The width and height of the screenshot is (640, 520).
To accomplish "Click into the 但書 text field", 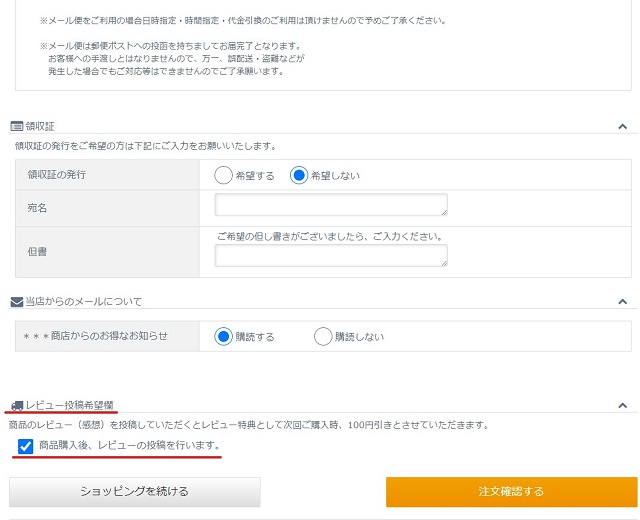I will click(x=330, y=256).
